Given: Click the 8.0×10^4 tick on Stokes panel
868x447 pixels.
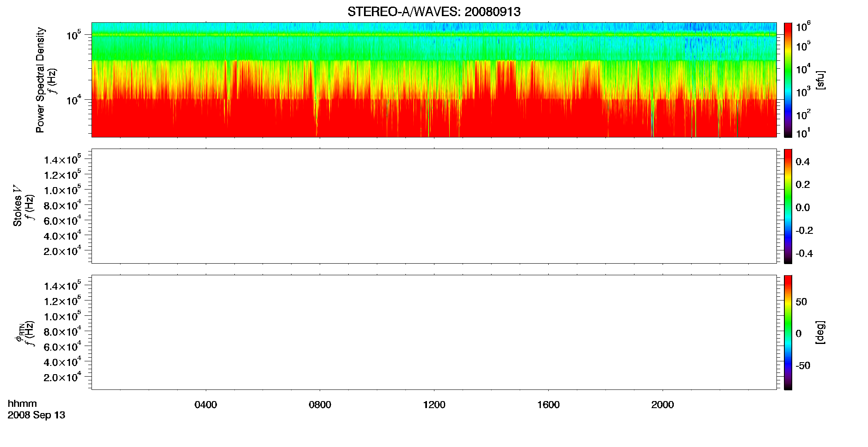Looking at the screenshot, I should 63,205.
